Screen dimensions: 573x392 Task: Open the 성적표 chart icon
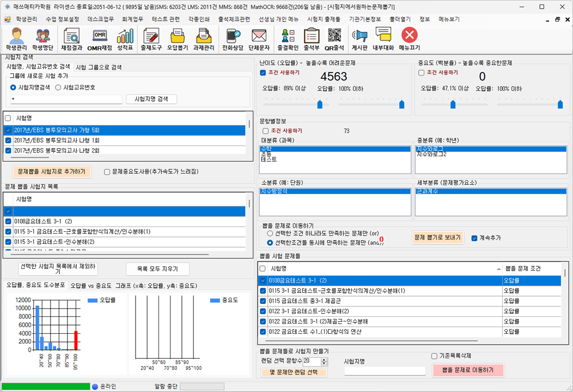(125, 40)
